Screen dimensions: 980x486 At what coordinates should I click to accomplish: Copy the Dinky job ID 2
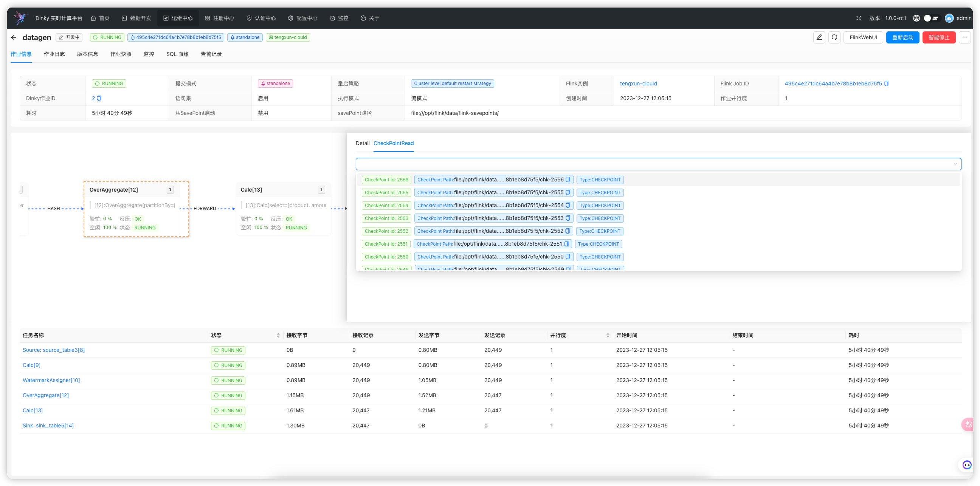[99, 98]
